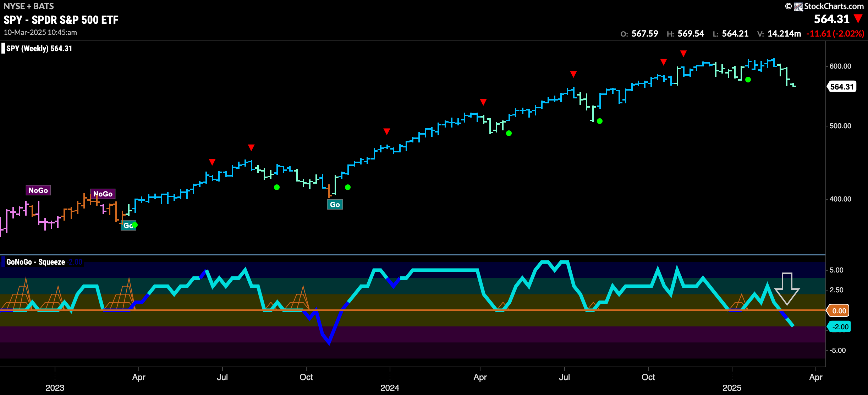The width and height of the screenshot is (868, 395).
Task: Click the Oct label before 2025
Action: (648, 377)
